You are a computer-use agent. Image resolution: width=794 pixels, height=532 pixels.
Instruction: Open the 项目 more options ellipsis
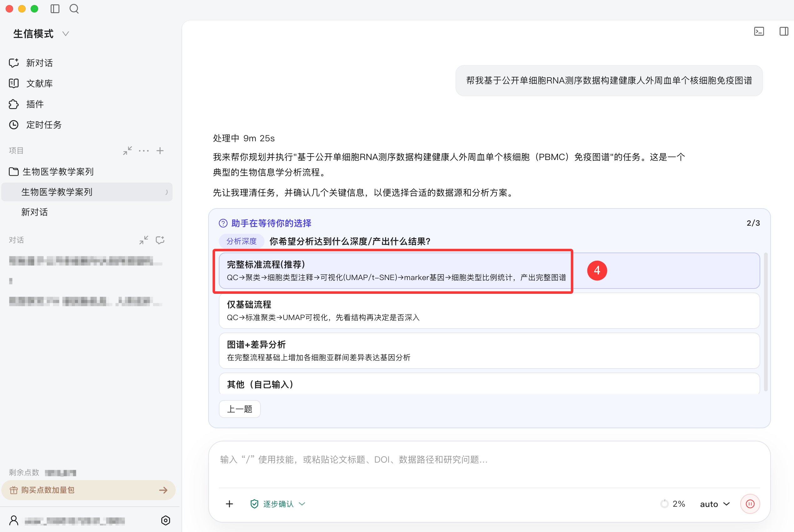pyautogui.click(x=144, y=151)
